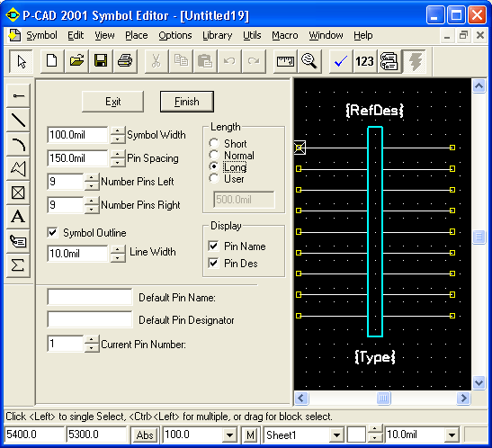
Task: Select the Short pin length option
Action: 214,143
